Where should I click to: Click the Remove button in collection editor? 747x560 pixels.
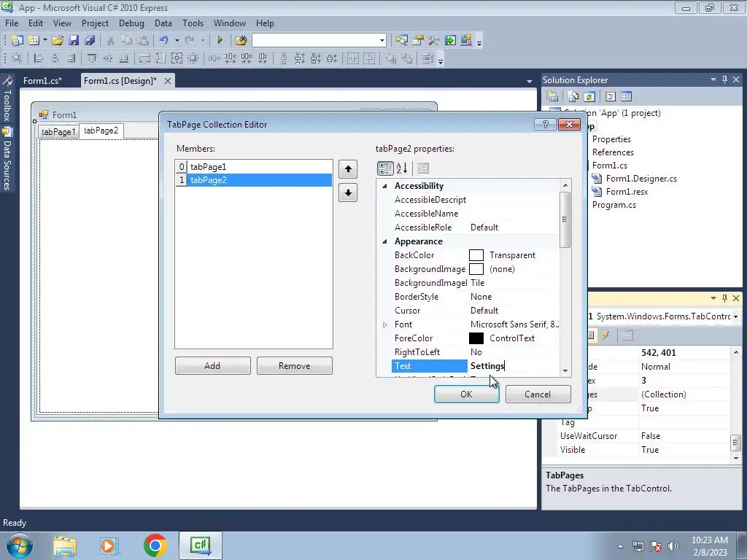(295, 366)
